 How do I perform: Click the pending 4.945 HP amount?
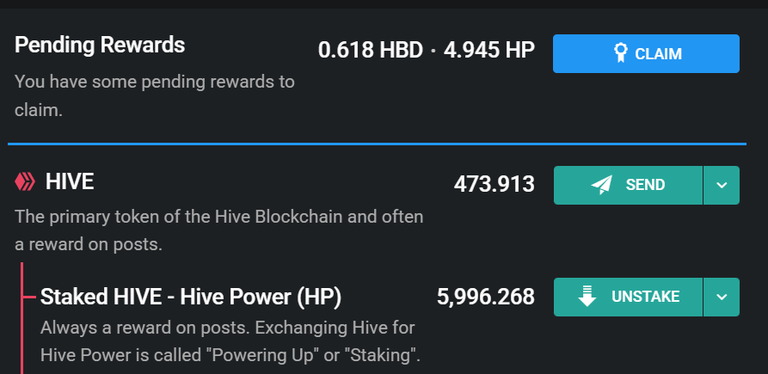(x=489, y=50)
